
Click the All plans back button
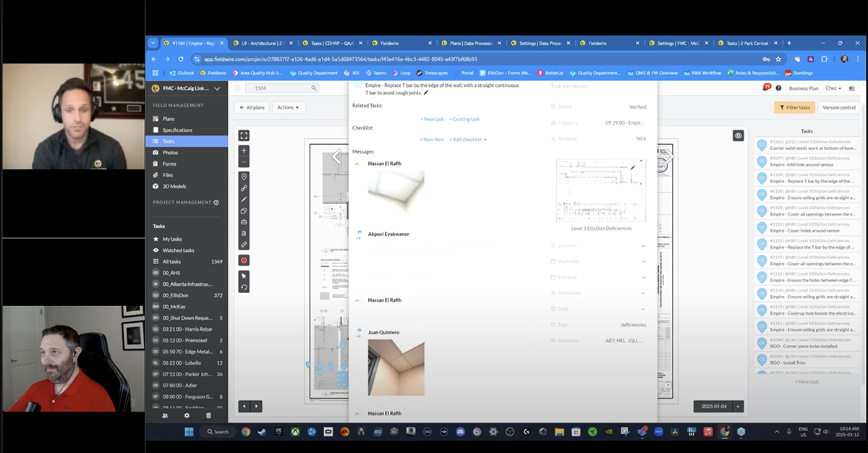(x=251, y=107)
